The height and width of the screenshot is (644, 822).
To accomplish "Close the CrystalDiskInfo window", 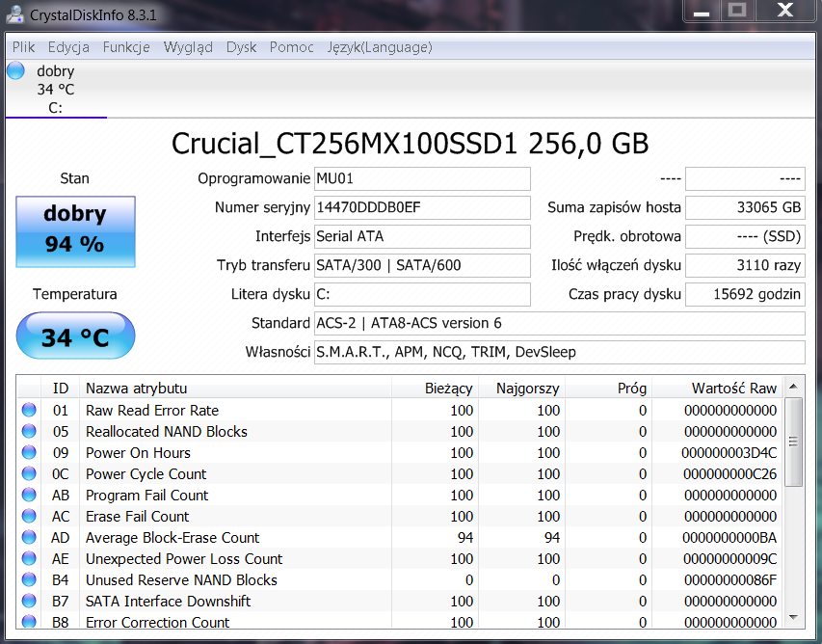I will (784, 11).
